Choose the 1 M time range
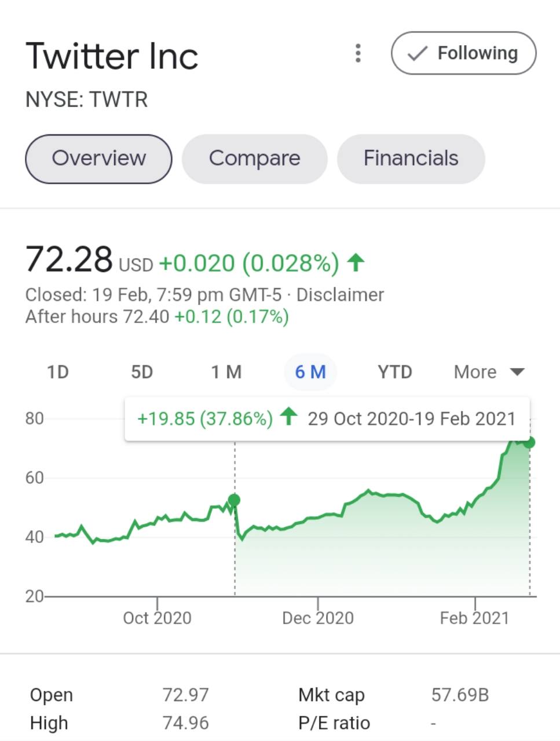 point(226,372)
